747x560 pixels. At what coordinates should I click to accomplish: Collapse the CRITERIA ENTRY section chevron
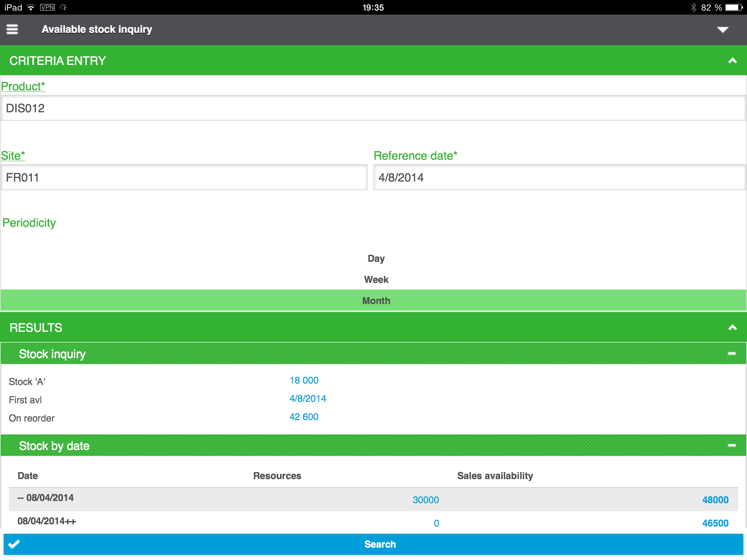point(732,60)
